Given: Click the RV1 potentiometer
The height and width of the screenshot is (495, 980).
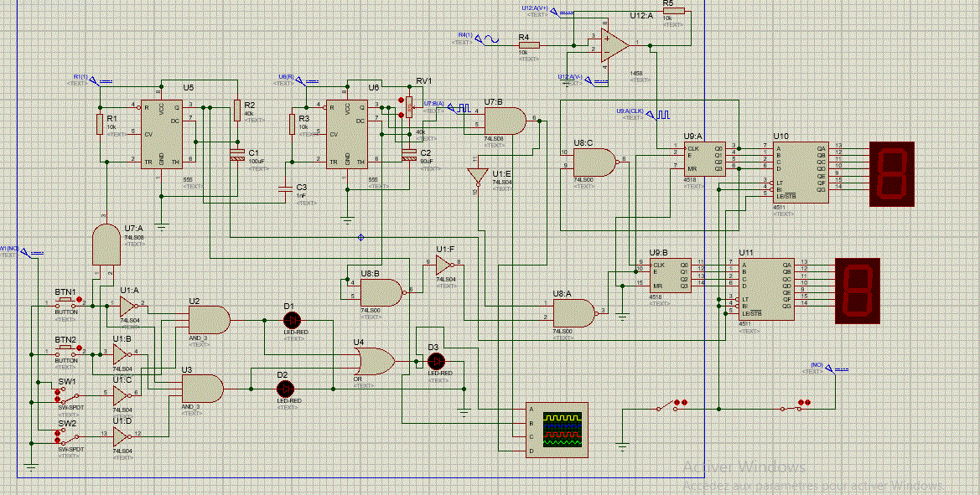Looking at the screenshot, I should click(x=407, y=107).
